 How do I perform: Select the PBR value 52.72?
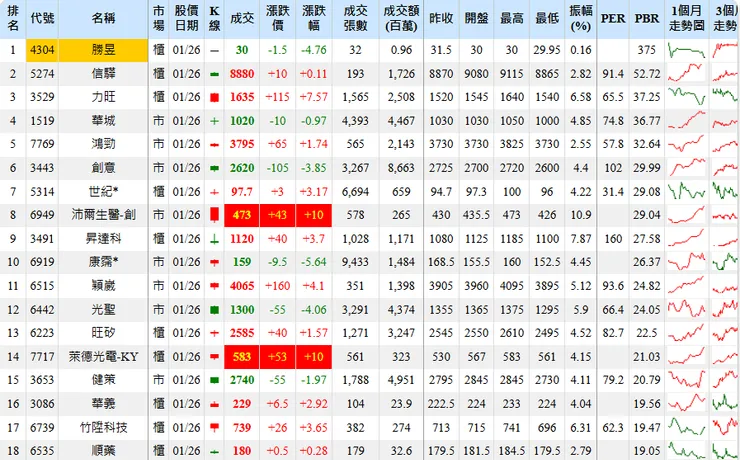(x=647, y=74)
